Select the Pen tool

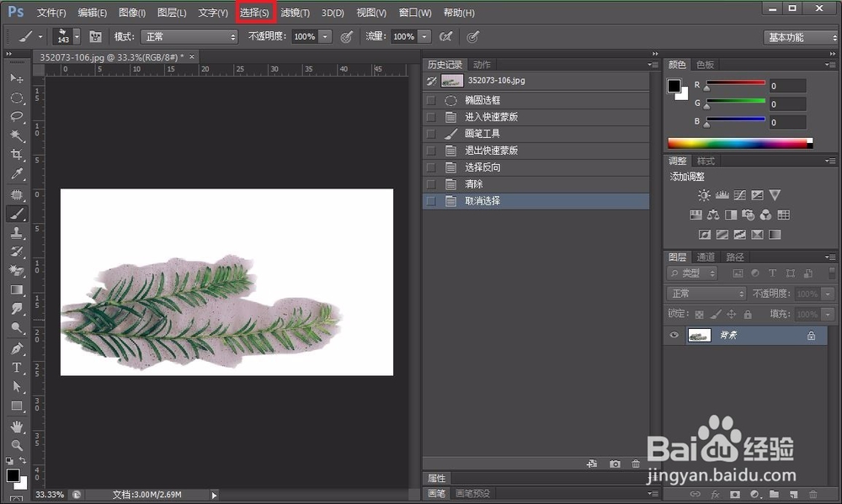coord(17,348)
